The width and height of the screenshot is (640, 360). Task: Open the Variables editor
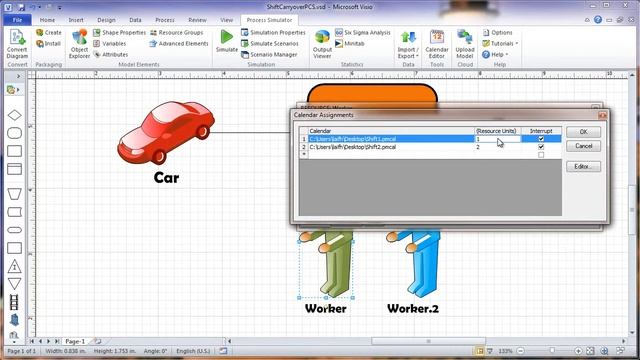[x=109, y=43]
